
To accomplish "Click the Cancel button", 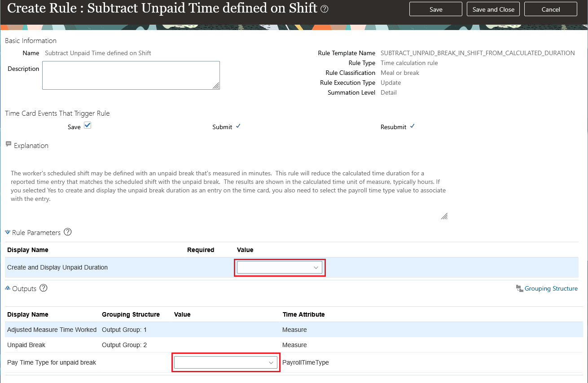I will 550,9.
